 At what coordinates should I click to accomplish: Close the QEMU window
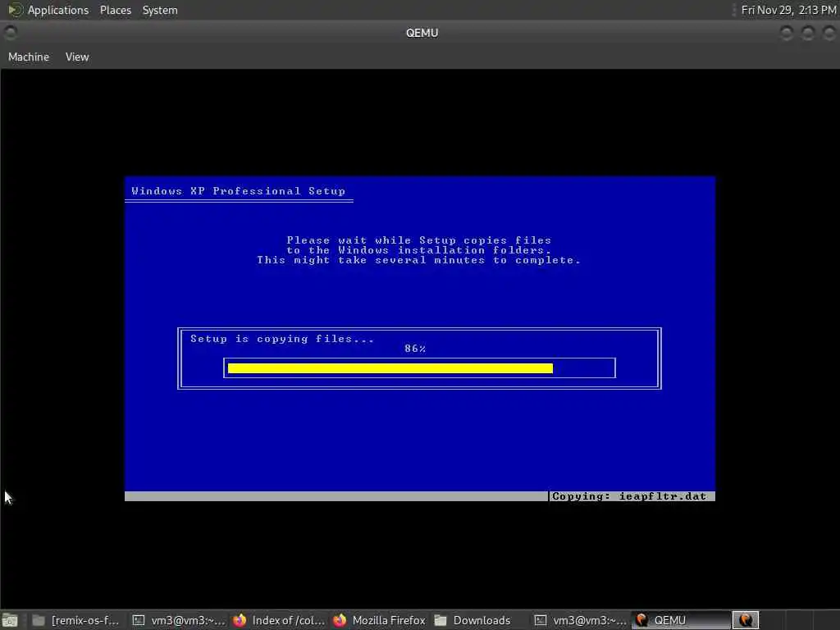tap(829, 33)
